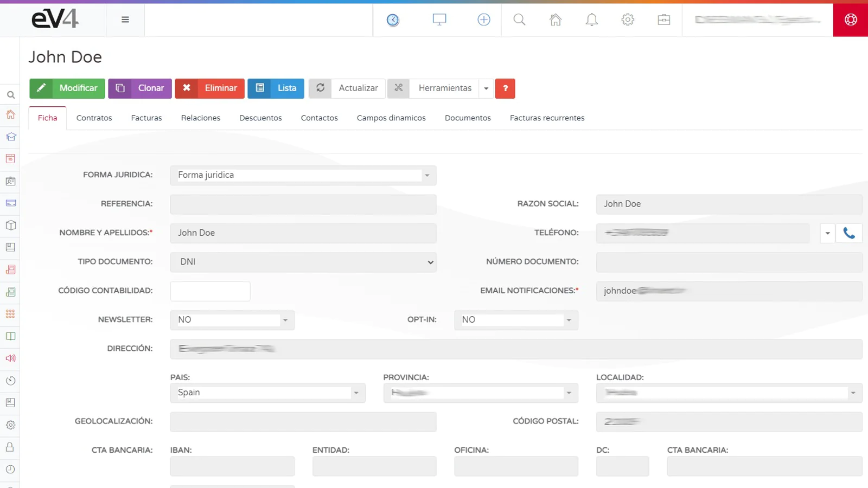The image size is (868, 488).
Task: Click the sidebar stopwatch timer icon
Action: [10, 381]
